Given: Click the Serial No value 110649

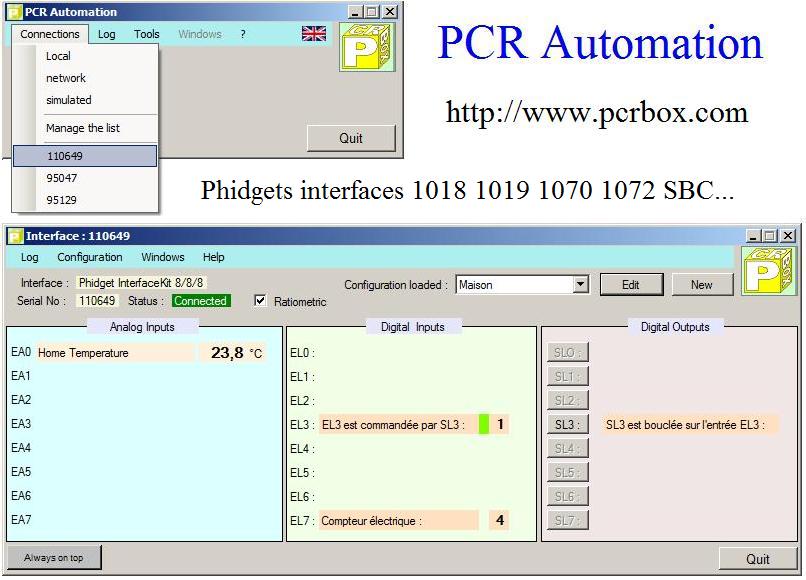Looking at the screenshot, I should [97, 301].
